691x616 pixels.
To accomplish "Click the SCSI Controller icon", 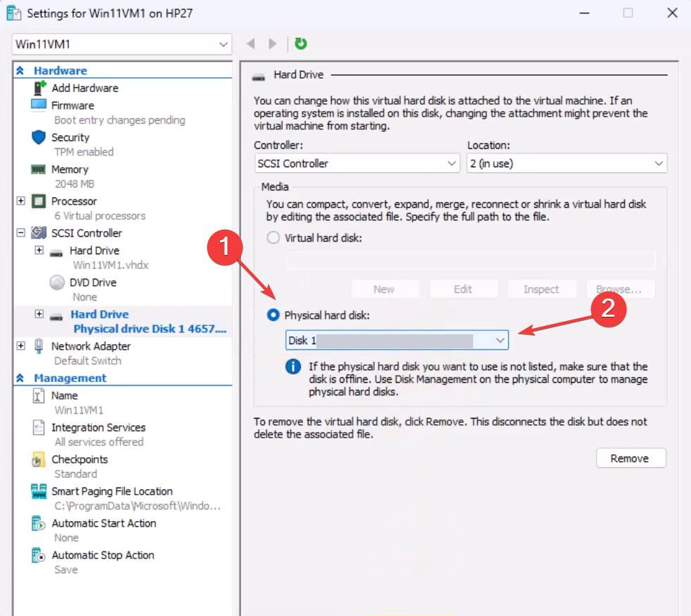I will point(39,232).
